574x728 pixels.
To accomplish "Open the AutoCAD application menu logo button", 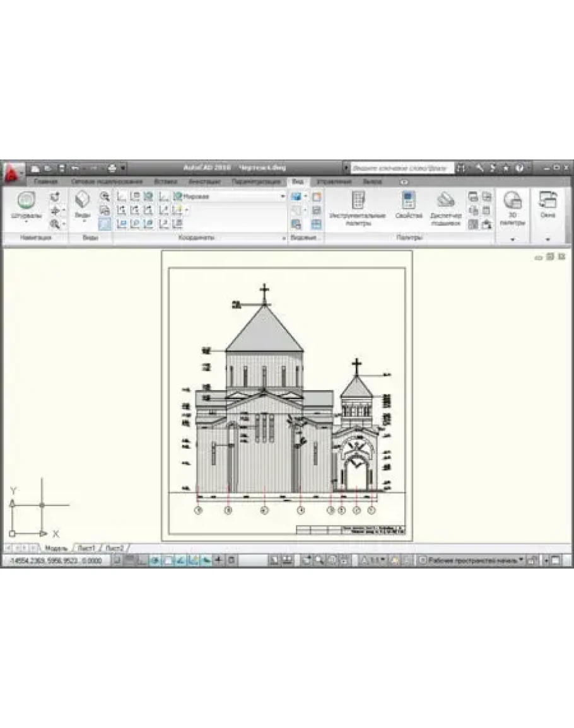I will coord(12,172).
